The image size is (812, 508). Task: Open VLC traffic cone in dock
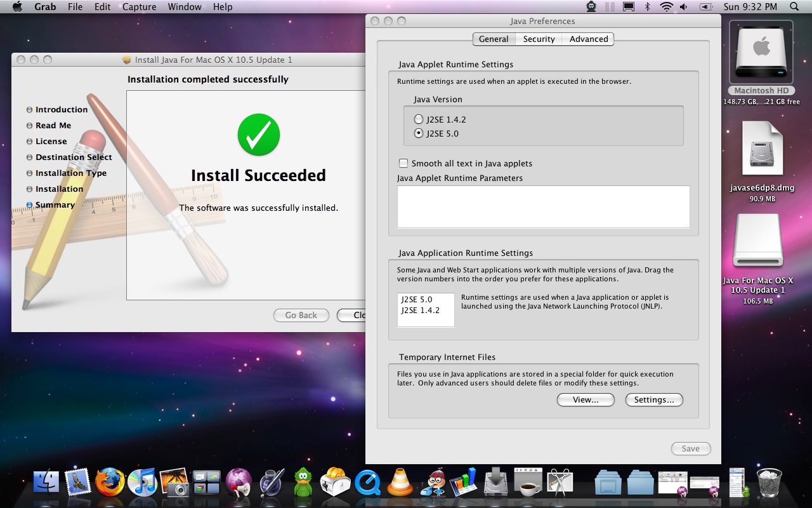[400, 483]
